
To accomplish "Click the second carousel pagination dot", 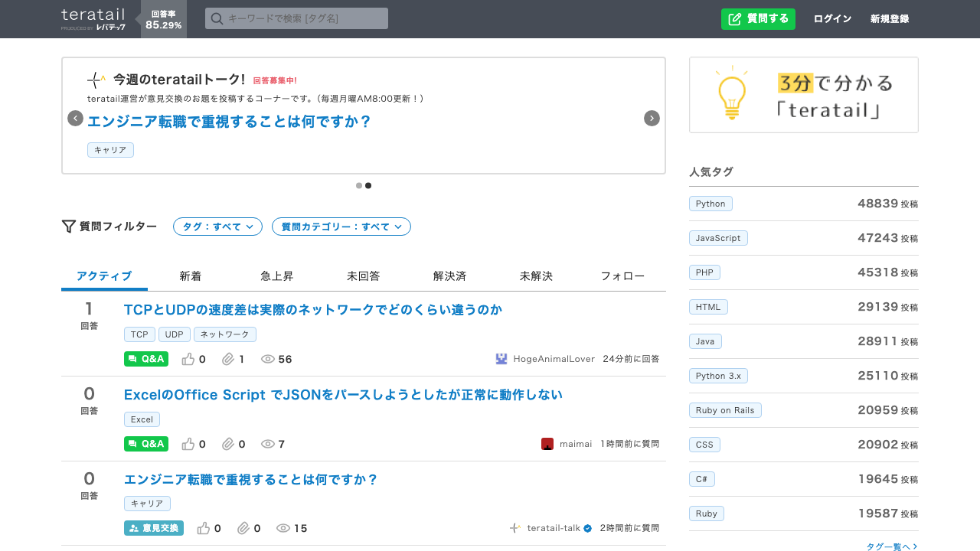I will [368, 185].
